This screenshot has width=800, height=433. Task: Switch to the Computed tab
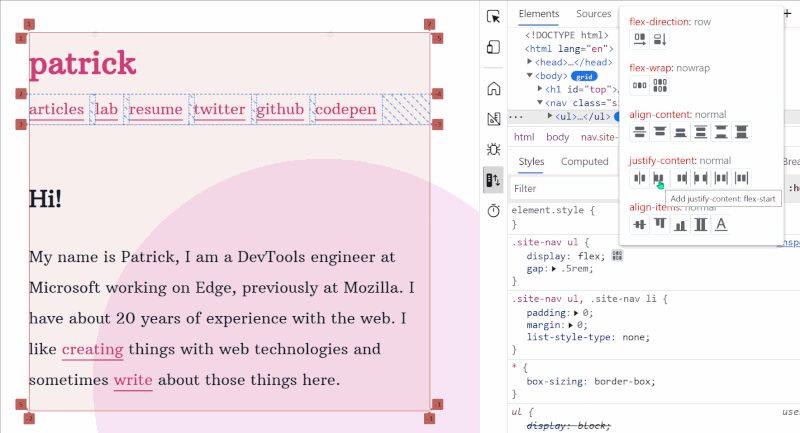point(584,161)
